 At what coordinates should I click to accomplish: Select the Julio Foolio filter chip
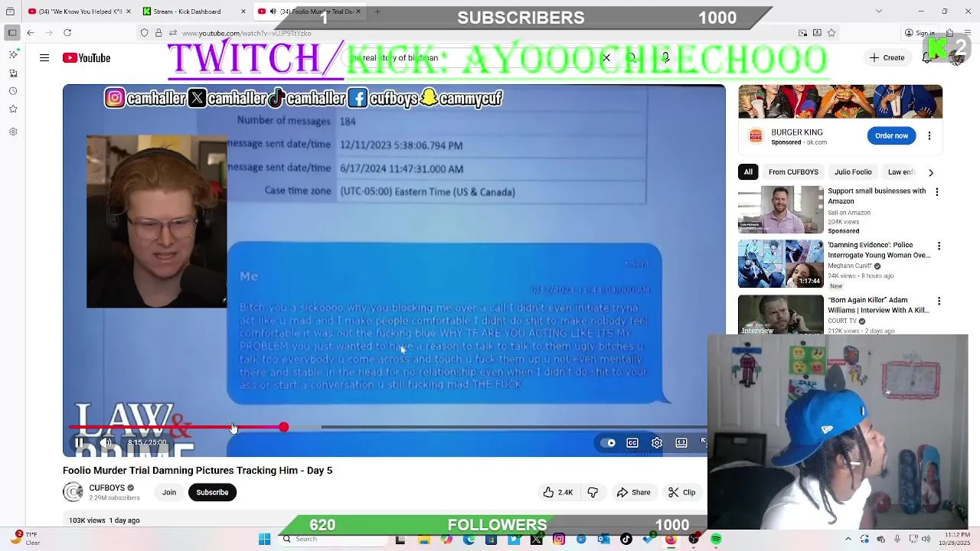[x=853, y=172]
